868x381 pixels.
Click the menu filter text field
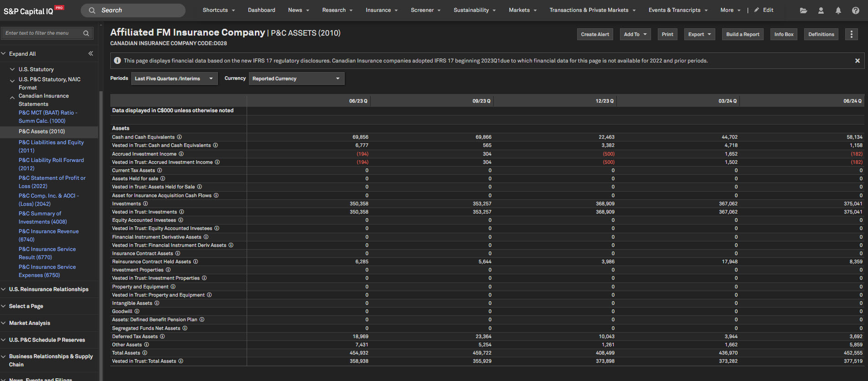[42, 33]
